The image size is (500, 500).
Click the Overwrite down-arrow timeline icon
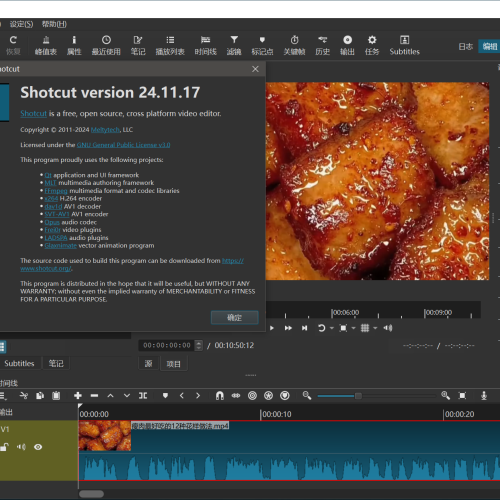[x=127, y=396]
